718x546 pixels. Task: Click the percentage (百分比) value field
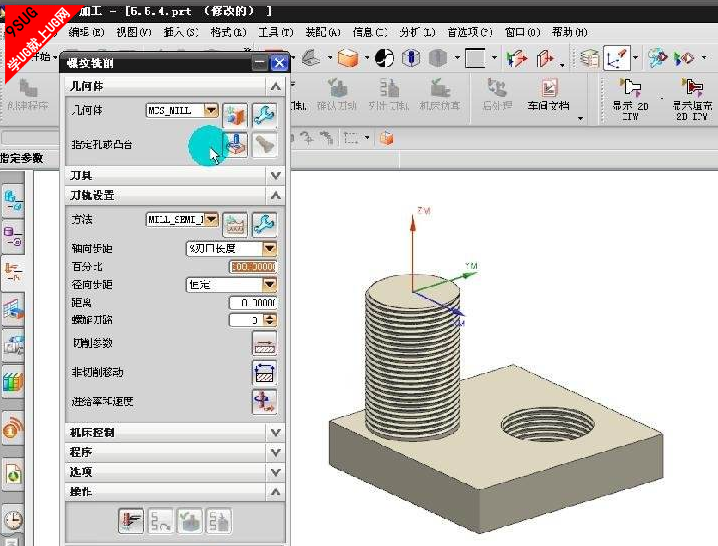253,267
